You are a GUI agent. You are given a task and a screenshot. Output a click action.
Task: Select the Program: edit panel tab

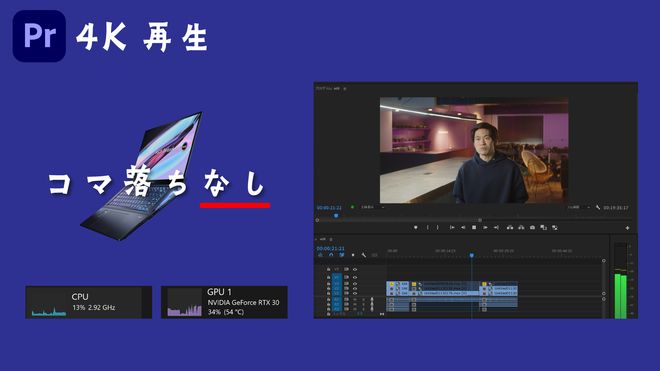(328, 88)
